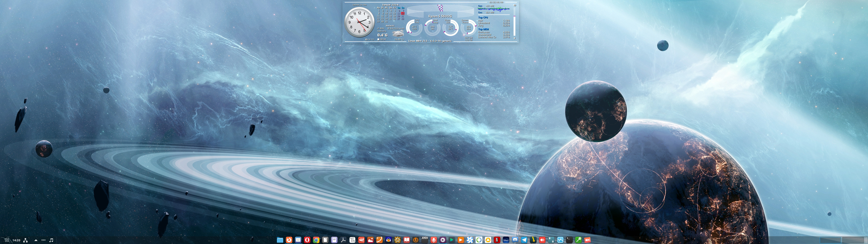Open the Adobe Acrobat PDF reader icon
Viewport: 868px width, 244px height.
pyautogui.click(x=343, y=240)
